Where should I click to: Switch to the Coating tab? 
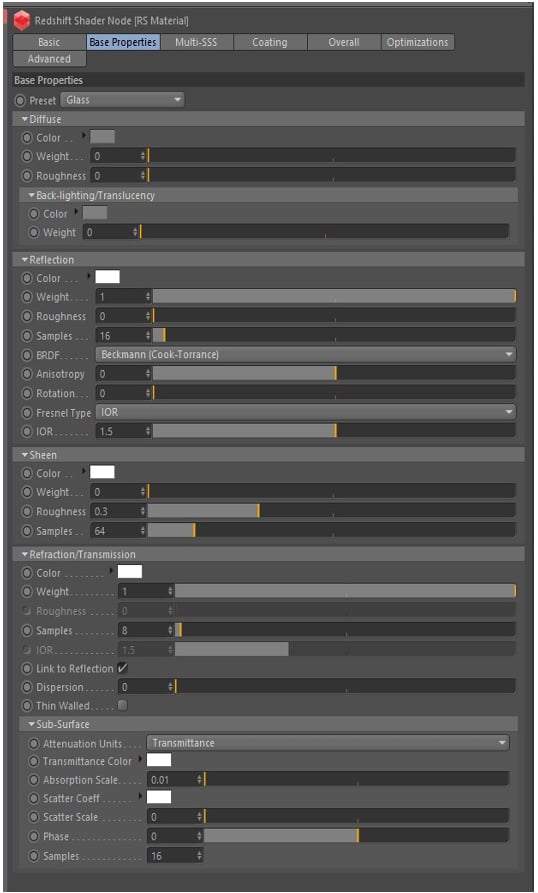[270, 42]
